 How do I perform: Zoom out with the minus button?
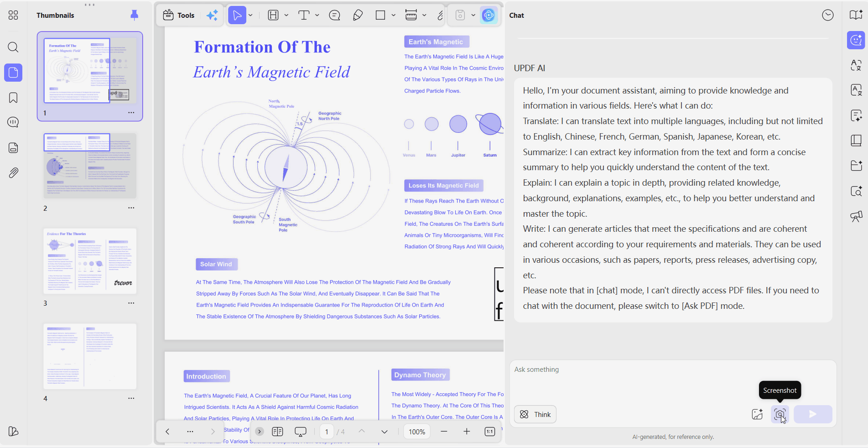click(x=444, y=432)
